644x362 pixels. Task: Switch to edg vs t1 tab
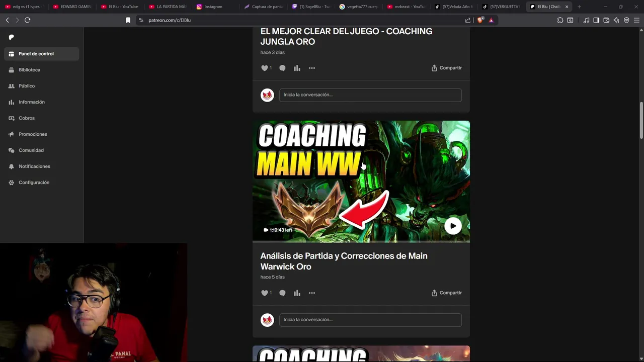24,7
